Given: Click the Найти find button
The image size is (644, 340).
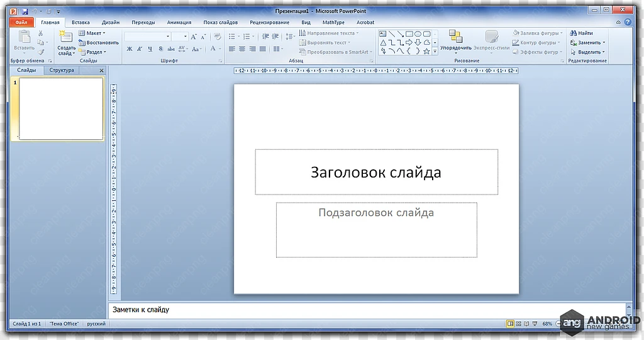Looking at the screenshot, I should click(x=581, y=33).
